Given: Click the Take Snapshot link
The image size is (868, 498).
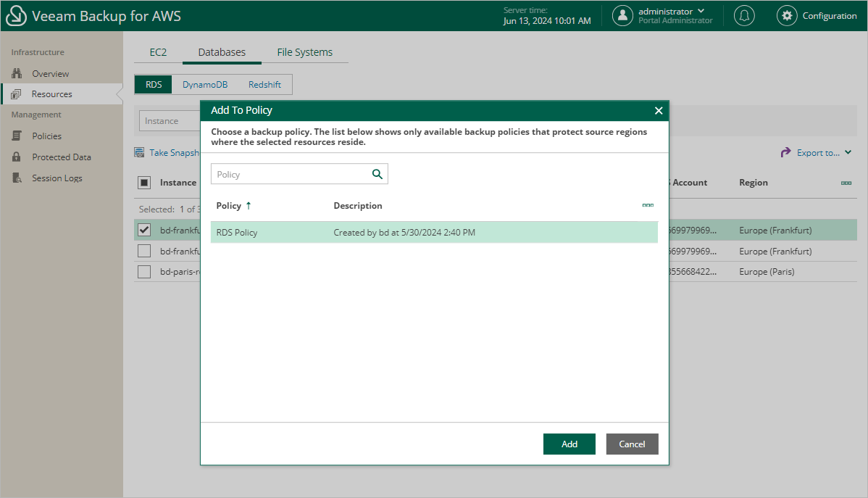Looking at the screenshot, I should [x=174, y=153].
